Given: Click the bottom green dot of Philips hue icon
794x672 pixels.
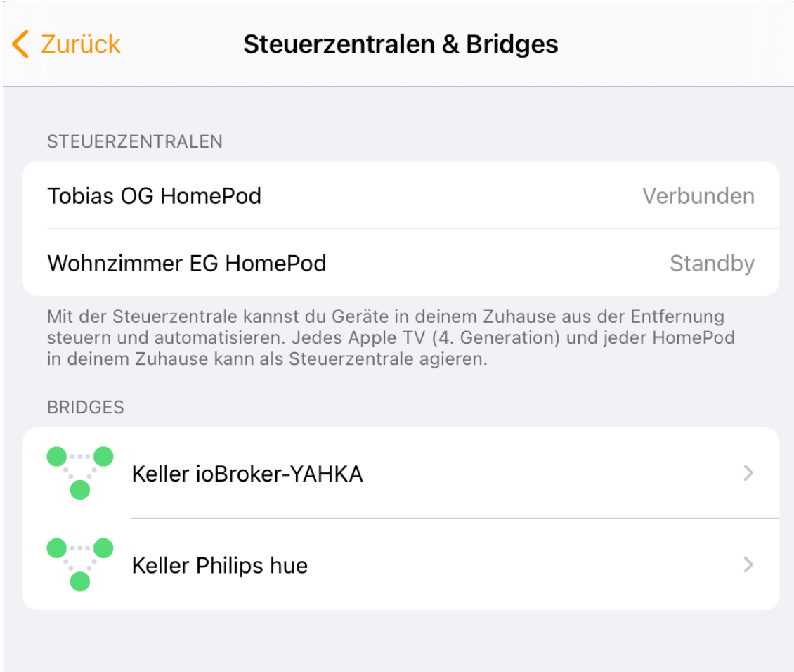Looking at the screenshot, I should [80, 581].
